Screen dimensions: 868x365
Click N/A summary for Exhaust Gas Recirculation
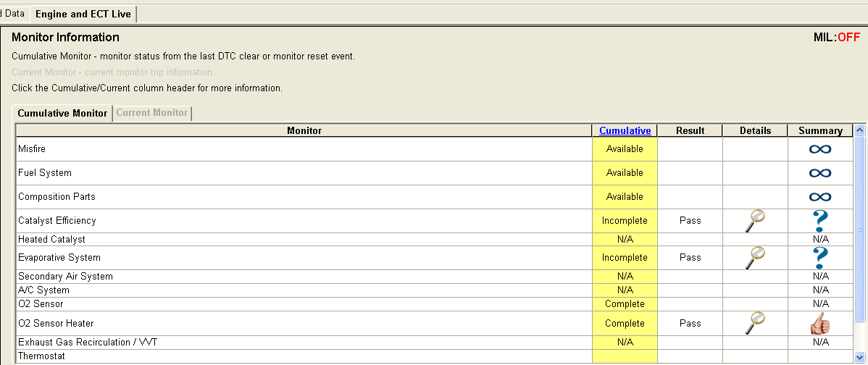coord(820,343)
